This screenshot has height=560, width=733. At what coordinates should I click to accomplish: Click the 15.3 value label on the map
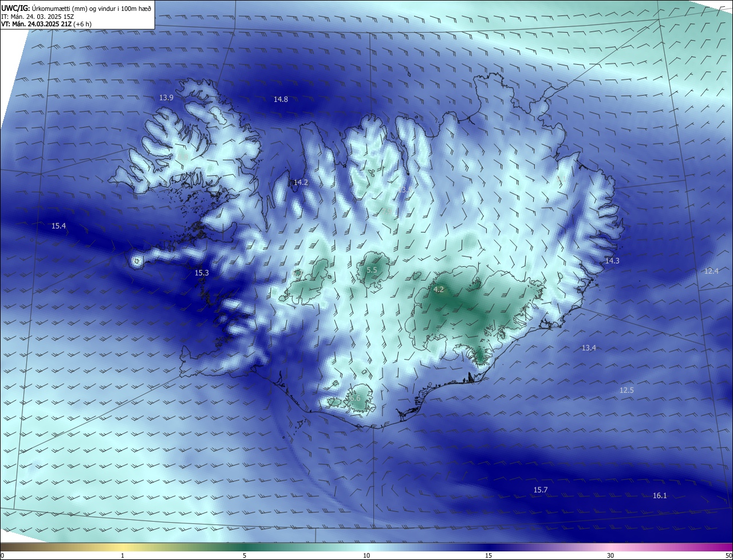click(x=202, y=273)
